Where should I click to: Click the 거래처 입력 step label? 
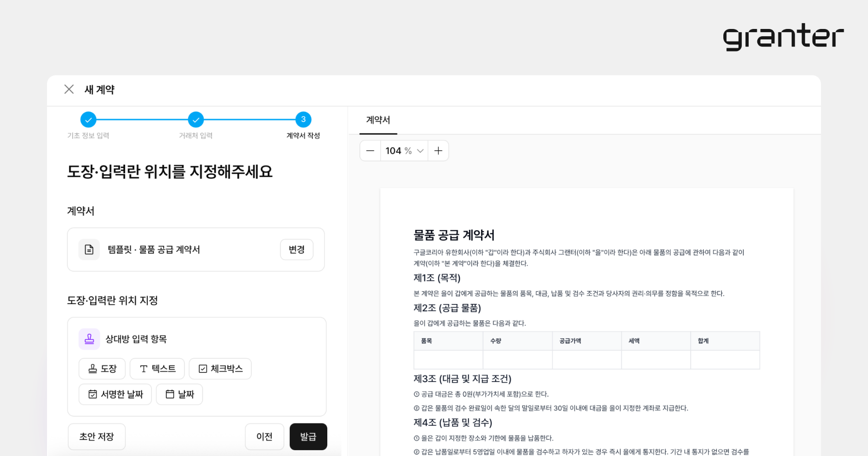click(196, 136)
